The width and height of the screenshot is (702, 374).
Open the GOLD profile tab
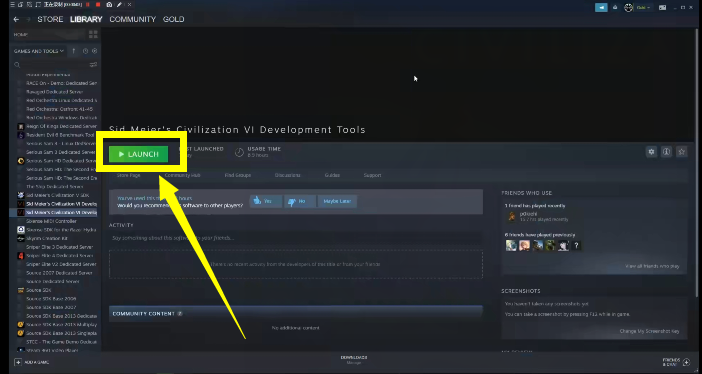173,19
